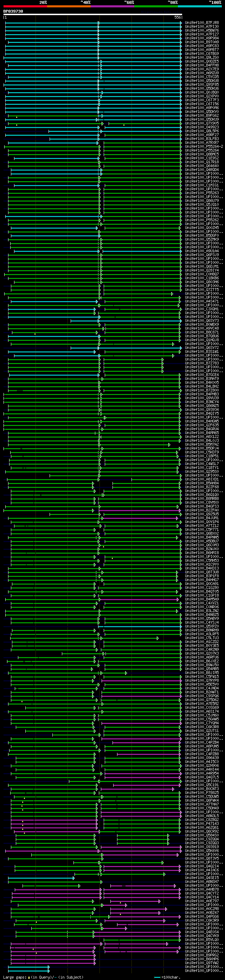The image size is (225, 980).
Task: Click the UniRef100_C1MIG1 label
Action: pyautogui.click(x=202, y=185)
